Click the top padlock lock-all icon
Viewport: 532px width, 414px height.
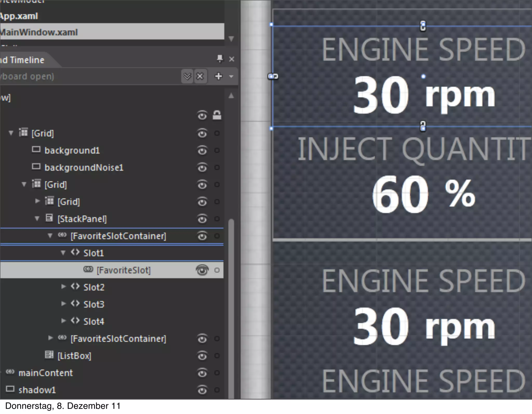(x=217, y=115)
